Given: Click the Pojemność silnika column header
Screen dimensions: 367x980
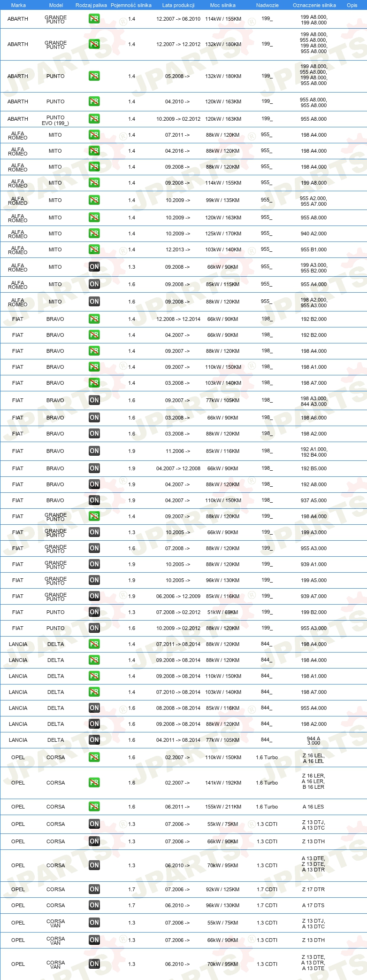Looking at the screenshot, I should coord(131,5).
